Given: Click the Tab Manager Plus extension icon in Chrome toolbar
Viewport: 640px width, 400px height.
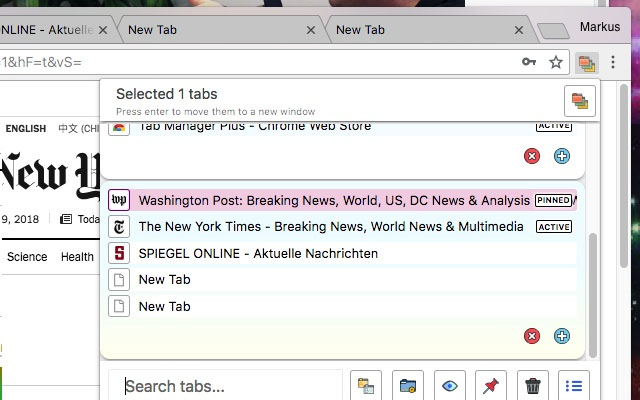Looking at the screenshot, I should point(586,63).
